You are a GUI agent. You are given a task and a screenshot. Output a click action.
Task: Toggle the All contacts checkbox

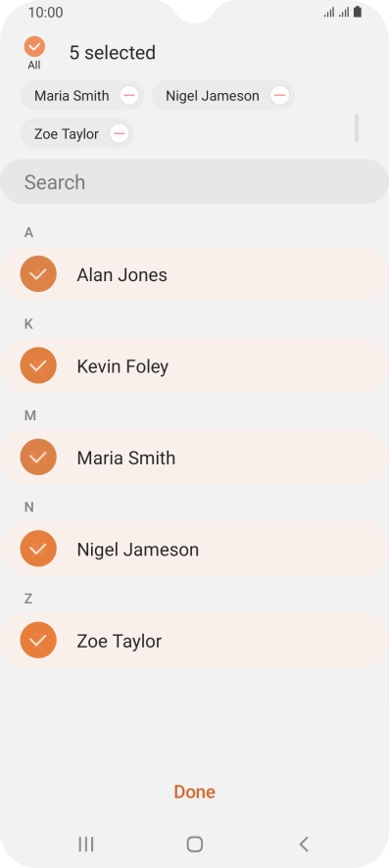coord(34,47)
